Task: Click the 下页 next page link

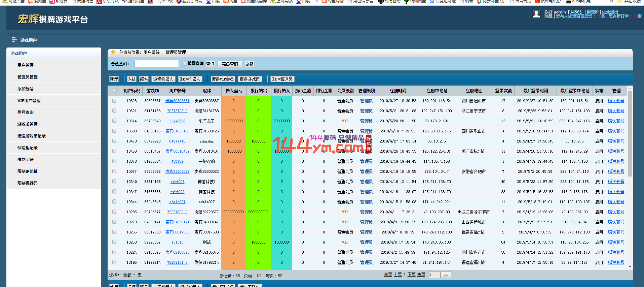Action: pyautogui.click(x=411, y=275)
